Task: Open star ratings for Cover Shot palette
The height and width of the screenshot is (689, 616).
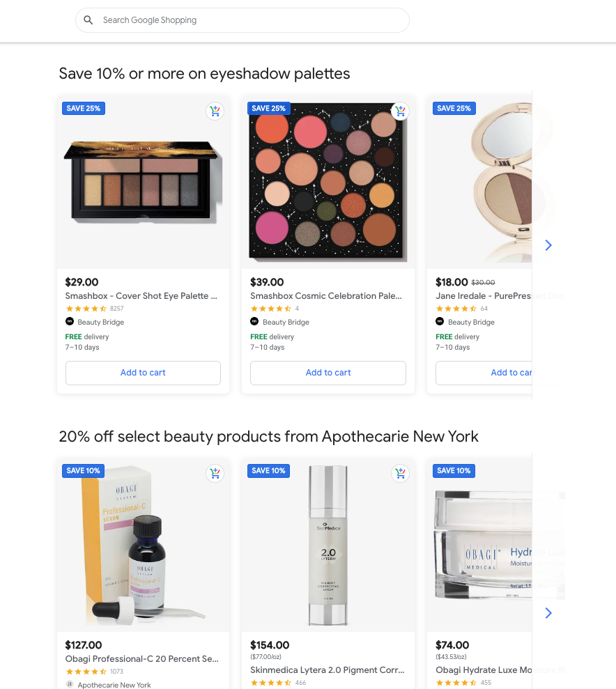Action: [86, 309]
